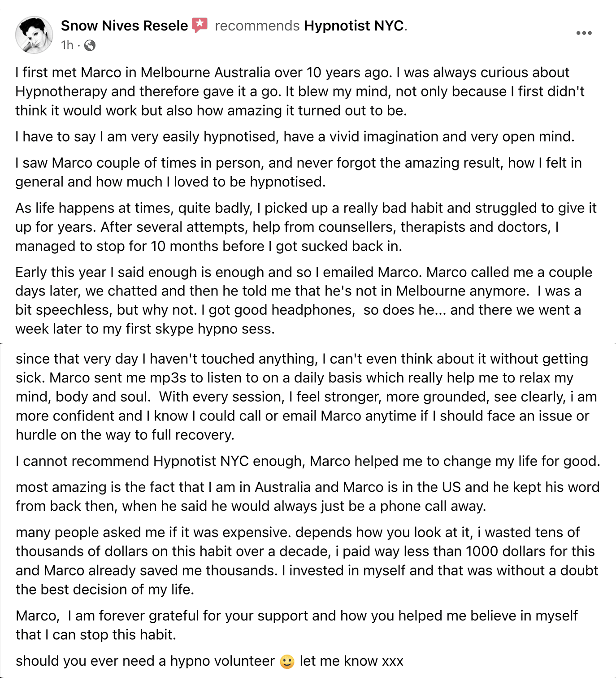Click the smiley emoji in the last line

point(287,662)
